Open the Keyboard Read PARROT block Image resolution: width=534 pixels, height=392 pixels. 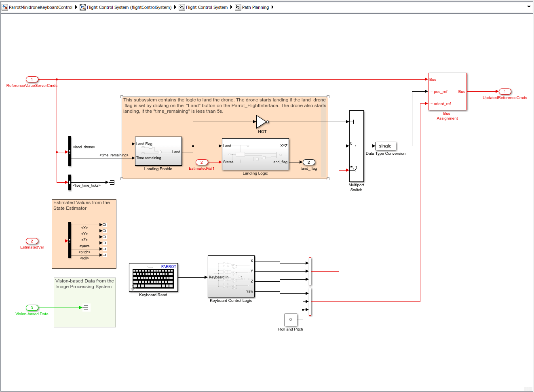(x=153, y=277)
